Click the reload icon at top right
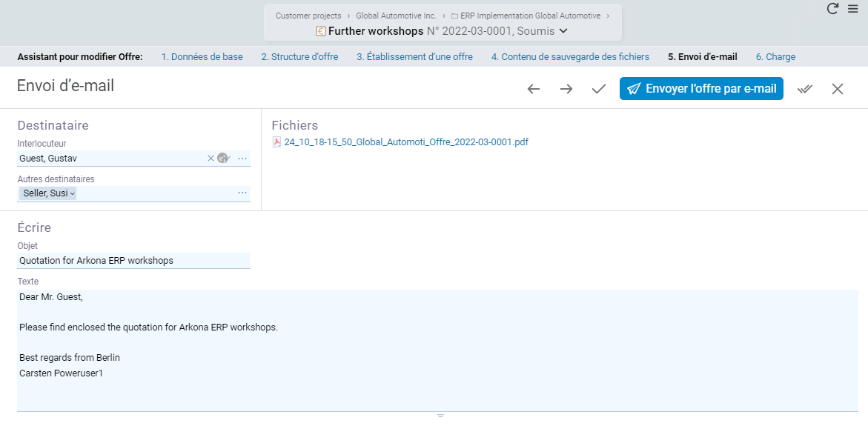The image size is (868, 429). tap(832, 8)
